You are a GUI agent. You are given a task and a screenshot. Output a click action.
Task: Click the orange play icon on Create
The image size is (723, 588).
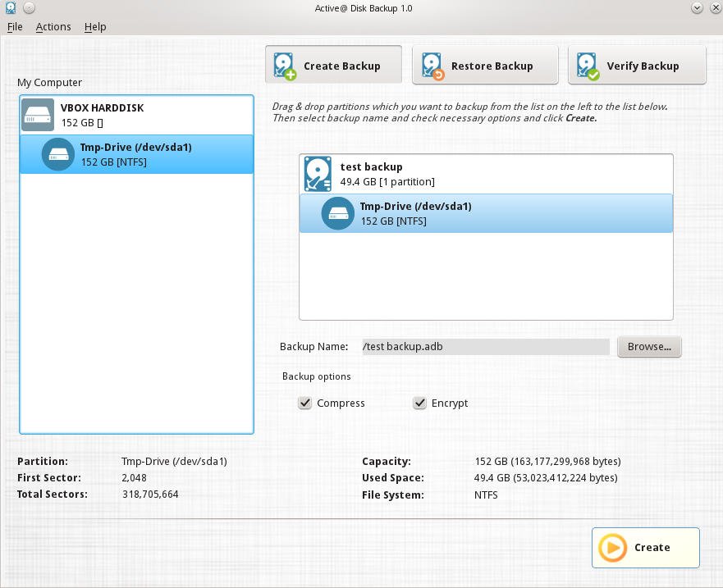click(612, 548)
